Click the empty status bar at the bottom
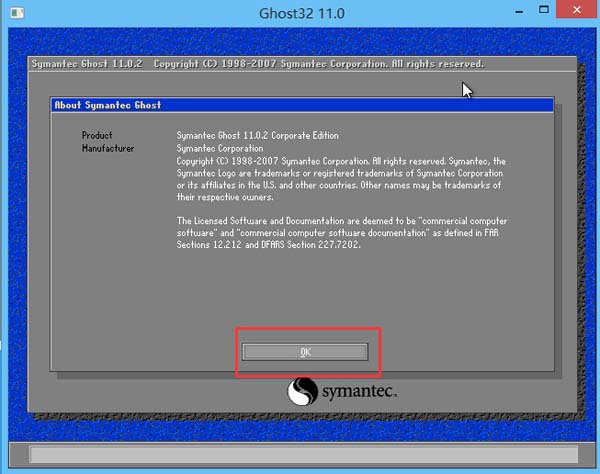Screen dimensions: 600x474 point(303,455)
